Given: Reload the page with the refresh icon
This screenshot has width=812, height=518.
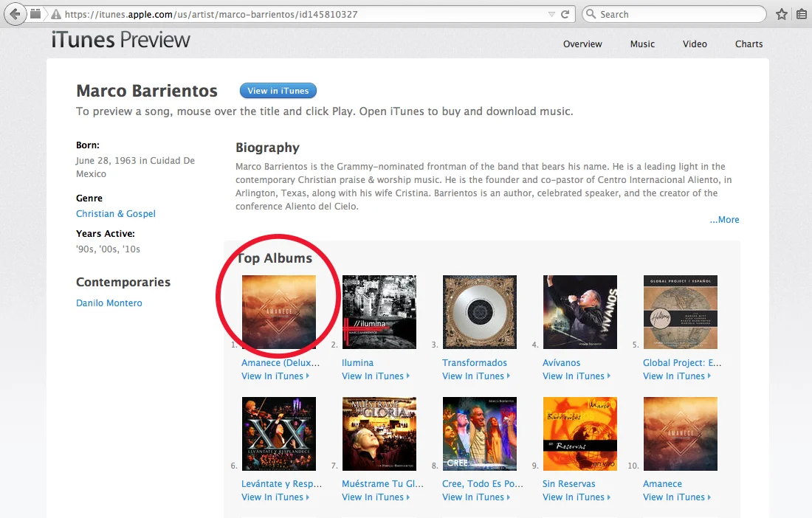Looking at the screenshot, I should [x=565, y=15].
